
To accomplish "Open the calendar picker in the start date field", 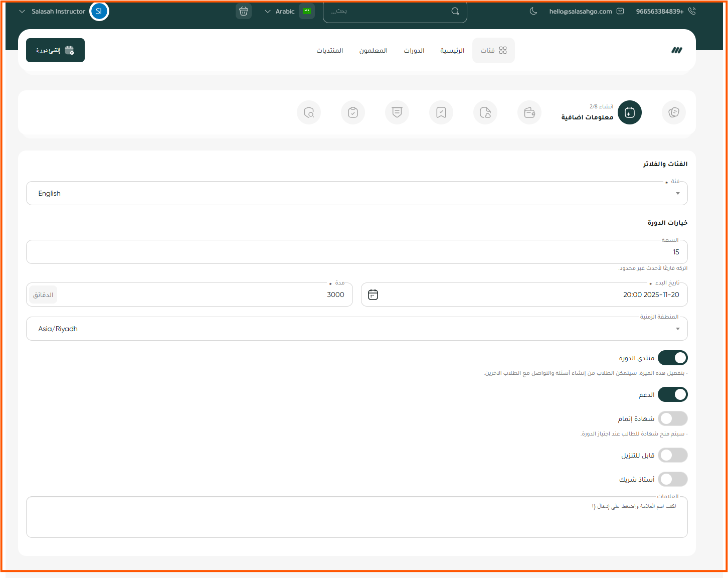I will point(373,295).
